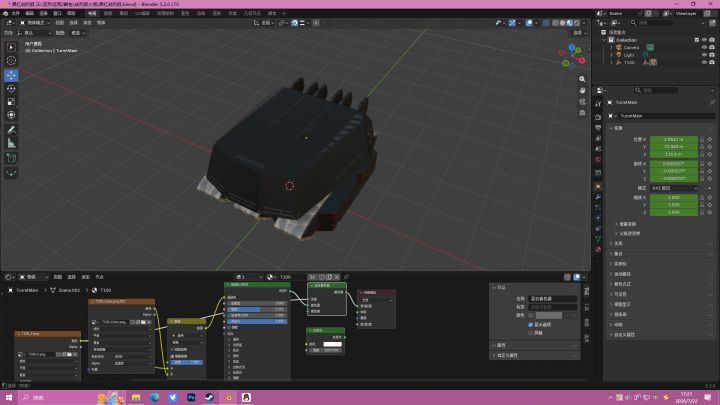Click the viewport zoom magnifier icon
Image resolution: width=720 pixels, height=405 pixels.
(x=582, y=79)
